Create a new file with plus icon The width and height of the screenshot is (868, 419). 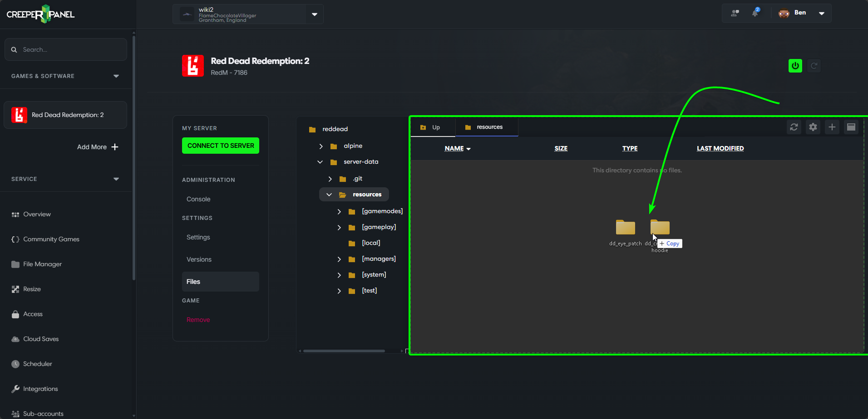[x=832, y=127]
